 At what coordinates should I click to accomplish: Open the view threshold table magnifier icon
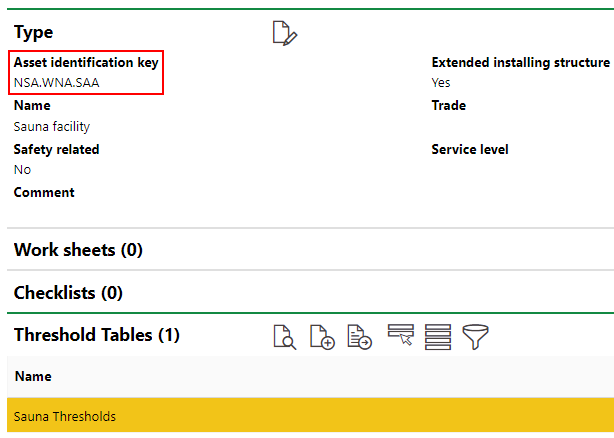click(285, 336)
